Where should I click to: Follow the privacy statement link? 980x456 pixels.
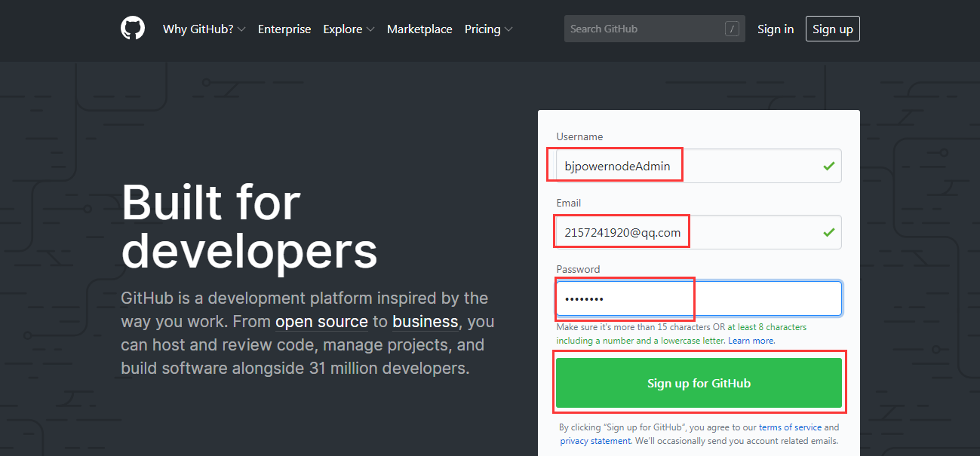[x=595, y=441]
